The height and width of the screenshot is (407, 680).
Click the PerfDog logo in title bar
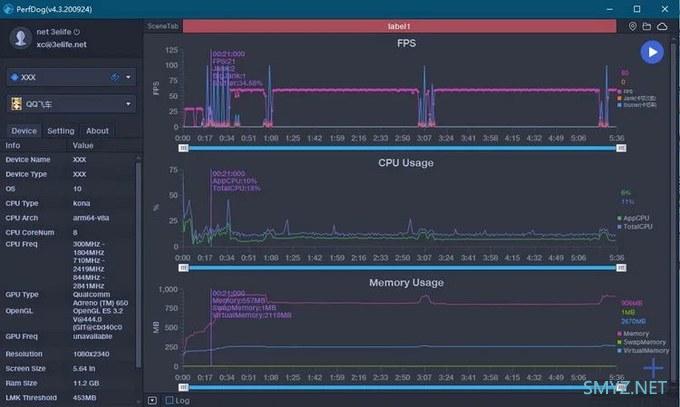point(8,9)
